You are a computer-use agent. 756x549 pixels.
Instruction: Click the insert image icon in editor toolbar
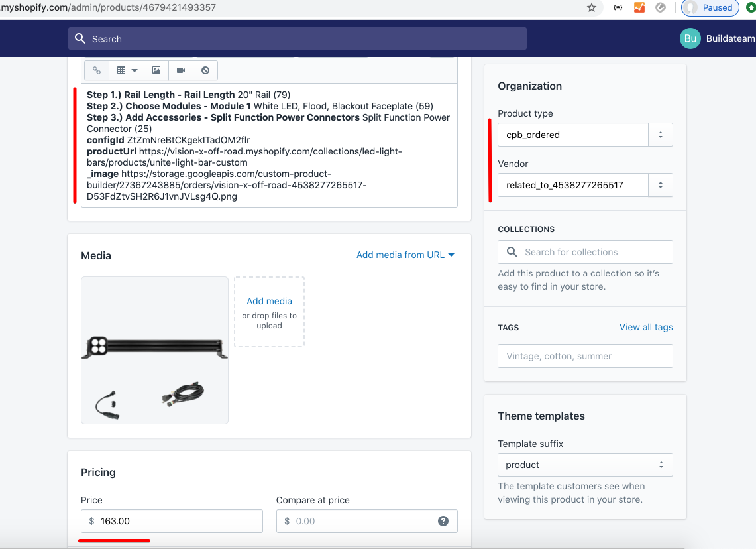pyautogui.click(x=156, y=70)
